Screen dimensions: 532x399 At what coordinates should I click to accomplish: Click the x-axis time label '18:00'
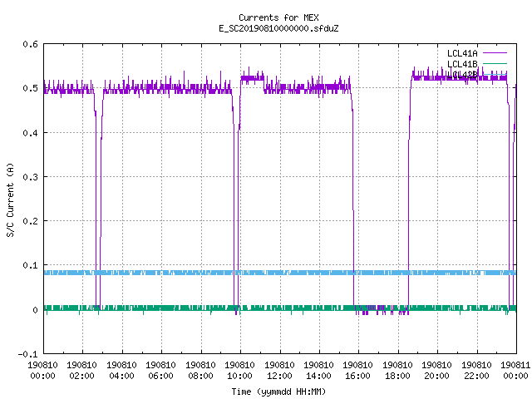[397, 376]
